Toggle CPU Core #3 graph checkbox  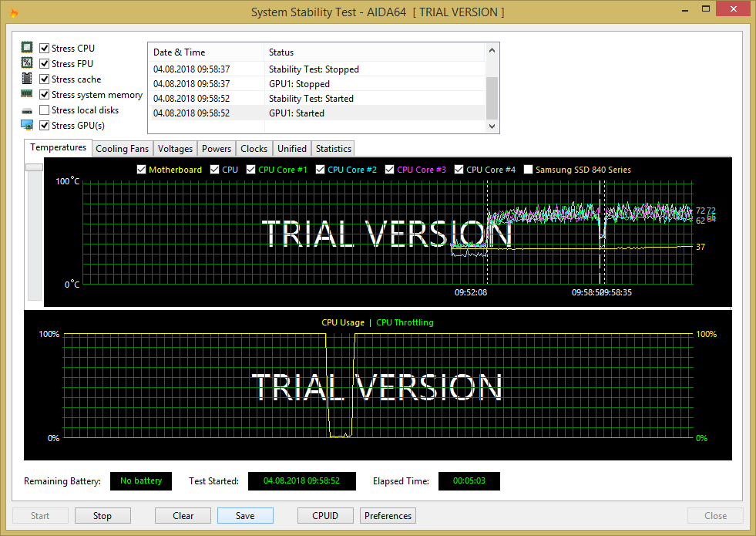[x=390, y=170]
